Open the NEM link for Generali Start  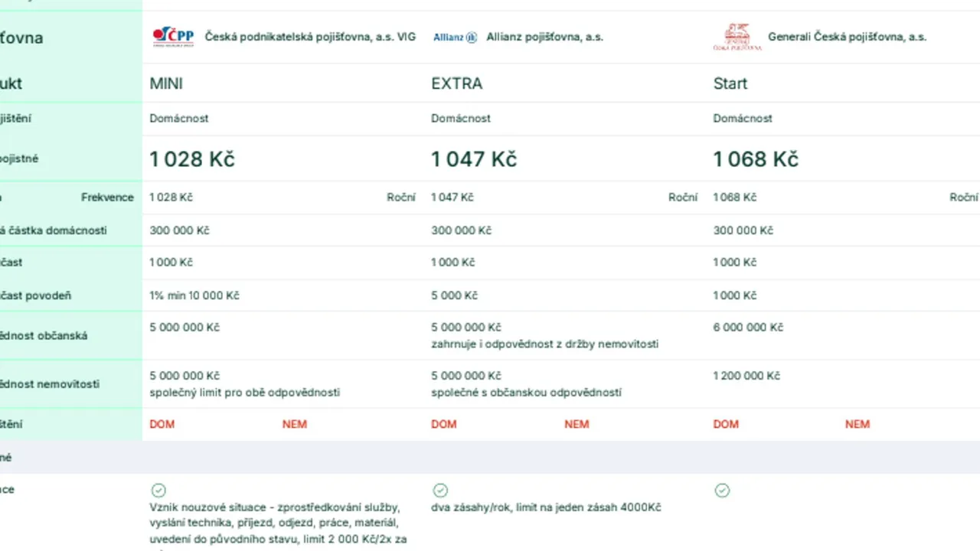coord(857,424)
